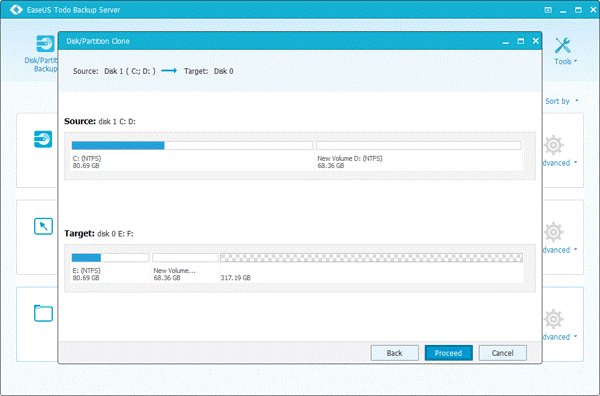This screenshot has height=396, width=600.
Task: Click the Target: Disk 0 text
Action: 209,71
